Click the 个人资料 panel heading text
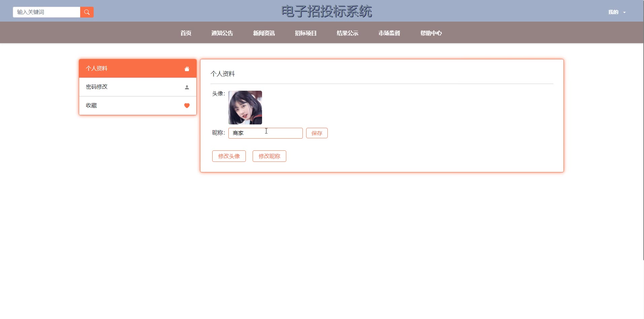This screenshot has width=644, height=319. [223, 74]
